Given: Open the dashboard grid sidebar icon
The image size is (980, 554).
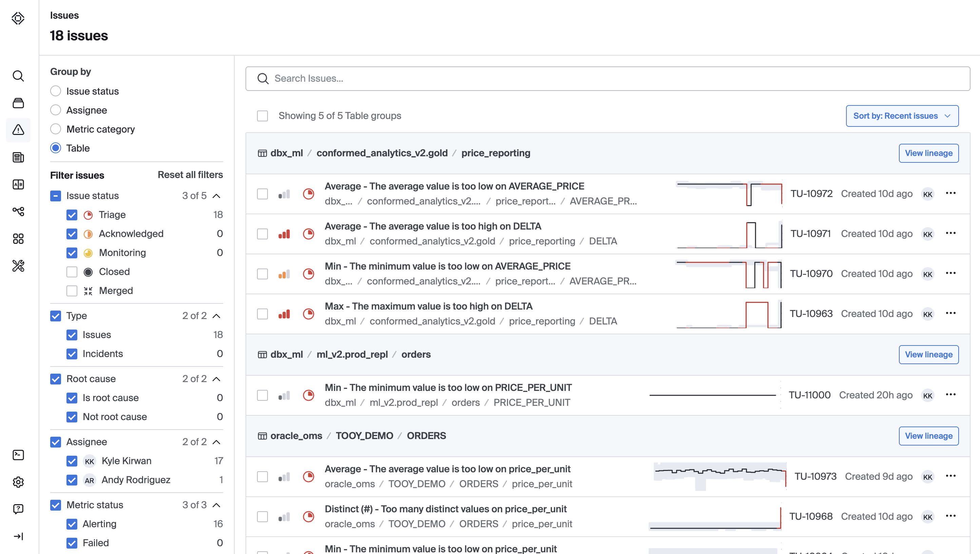Looking at the screenshot, I should pyautogui.click(x=18, y=239).
